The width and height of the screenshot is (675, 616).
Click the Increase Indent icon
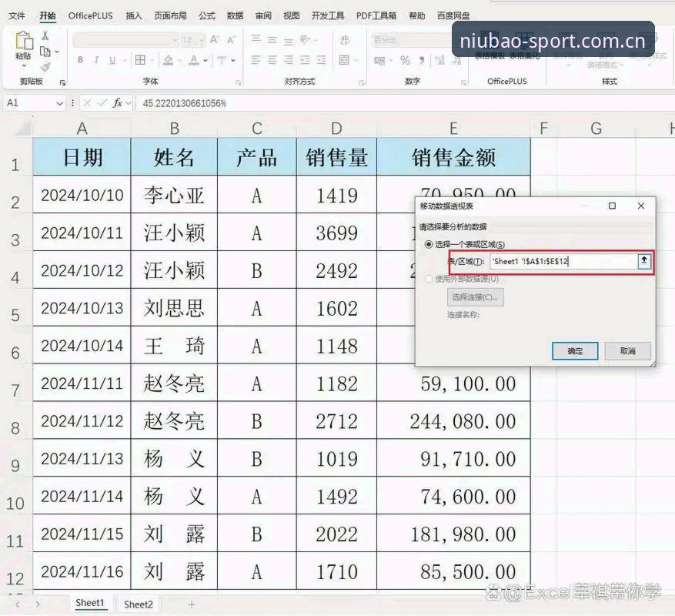321,60
